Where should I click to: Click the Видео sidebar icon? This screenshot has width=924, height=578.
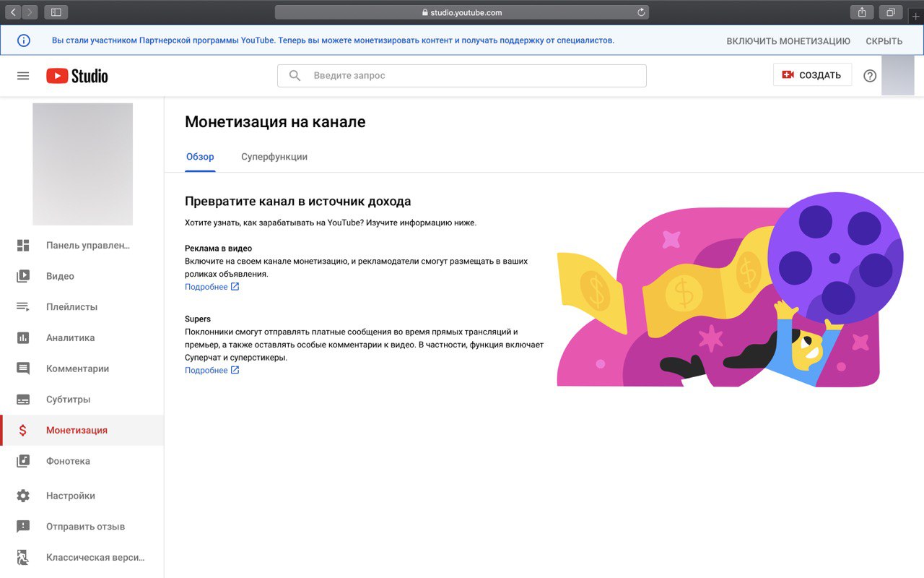pos(23,276)
